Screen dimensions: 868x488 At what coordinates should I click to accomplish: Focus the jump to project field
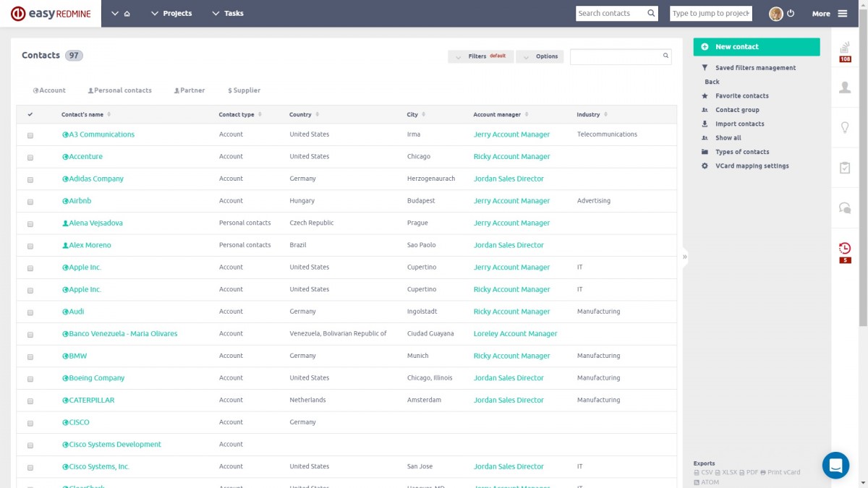710,13
